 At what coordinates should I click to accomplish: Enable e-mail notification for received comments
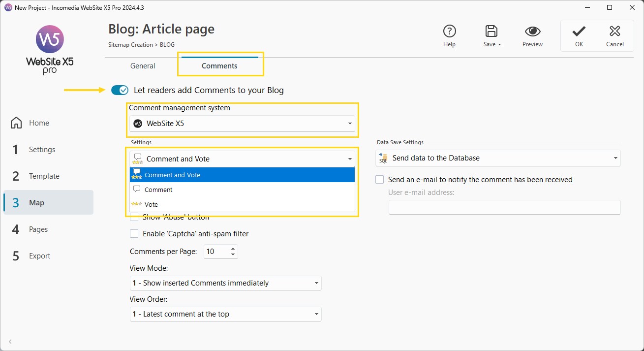pyautogui.click(x=380, y=180)
